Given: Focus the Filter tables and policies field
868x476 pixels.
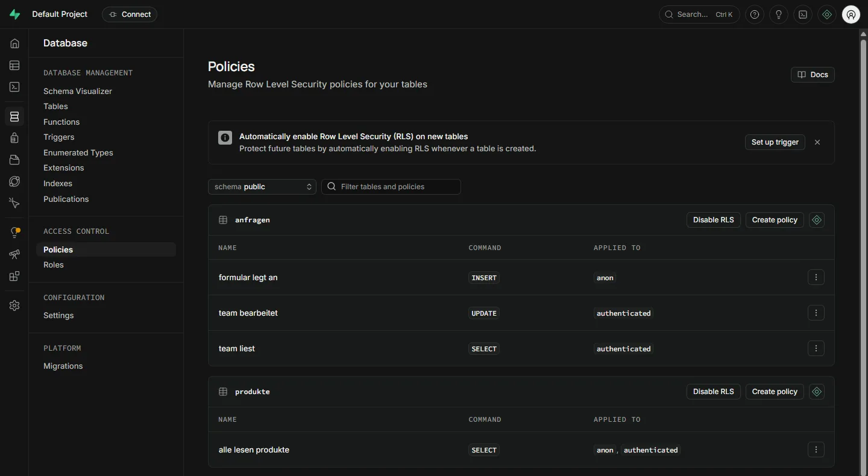Looking at the screenshot, I should 391,187.
